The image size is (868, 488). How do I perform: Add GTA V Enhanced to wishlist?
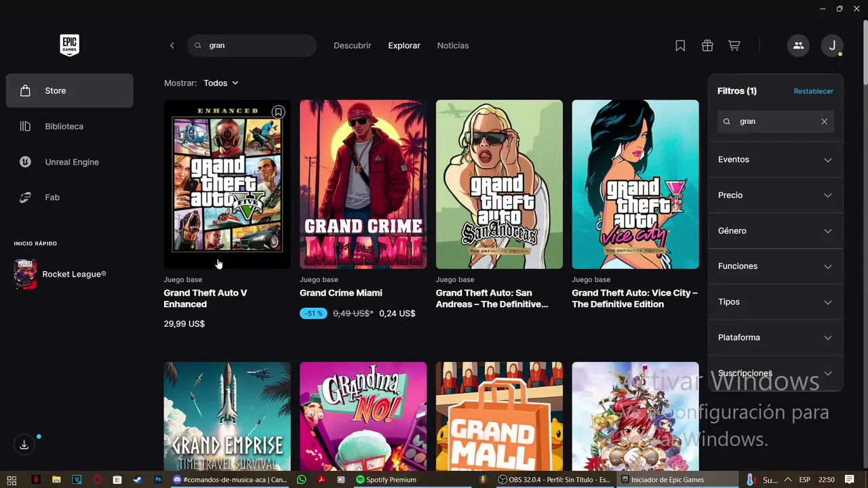pos(278,112)
